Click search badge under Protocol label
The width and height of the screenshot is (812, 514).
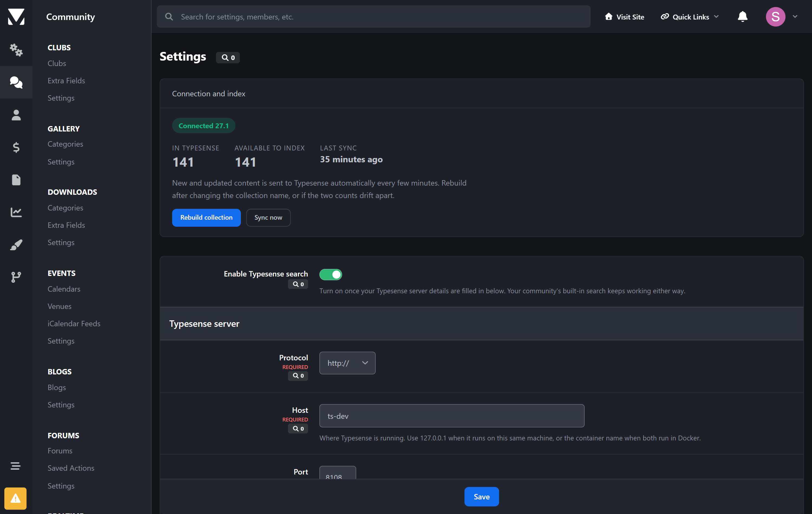click(x=298, y=375)
